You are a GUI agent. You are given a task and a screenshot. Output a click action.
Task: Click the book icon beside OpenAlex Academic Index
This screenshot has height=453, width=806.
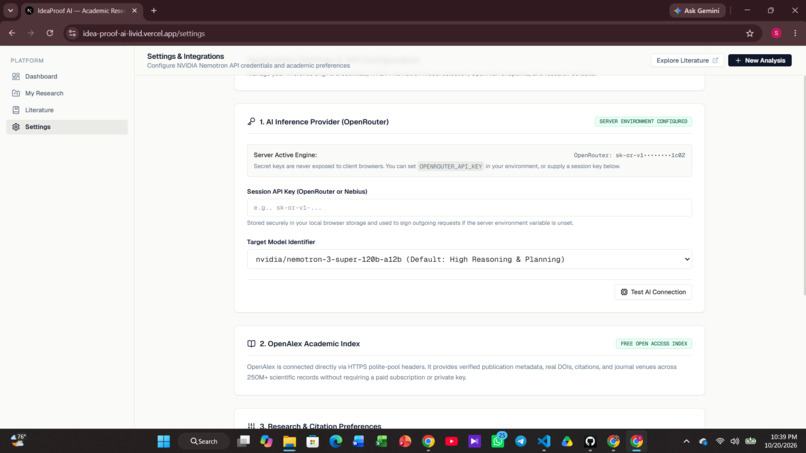pyautogui.click(x=251, y=344)
